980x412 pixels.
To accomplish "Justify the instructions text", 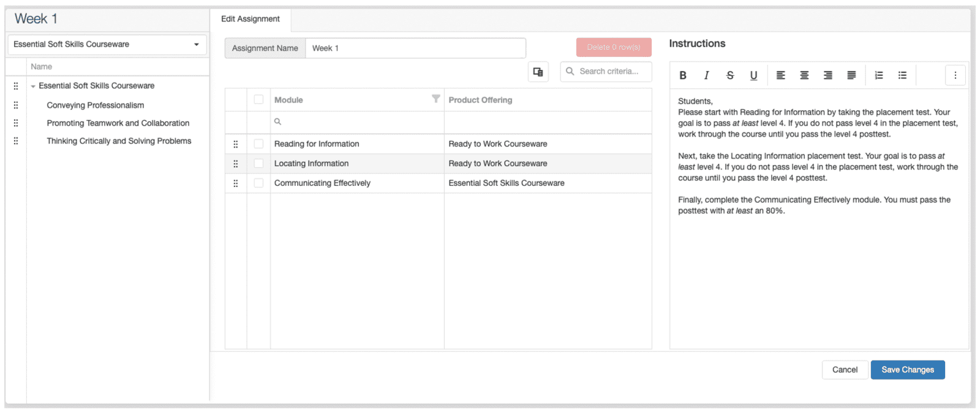I will pyautogui.click(x=851, y=75).
